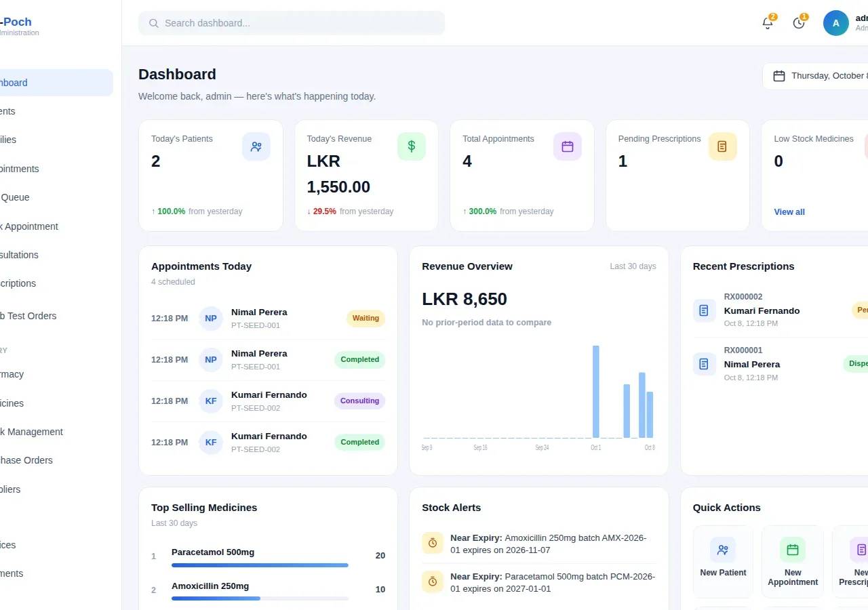
Task: Click the Total Appointments calendar icon
Action: (568, 146)
